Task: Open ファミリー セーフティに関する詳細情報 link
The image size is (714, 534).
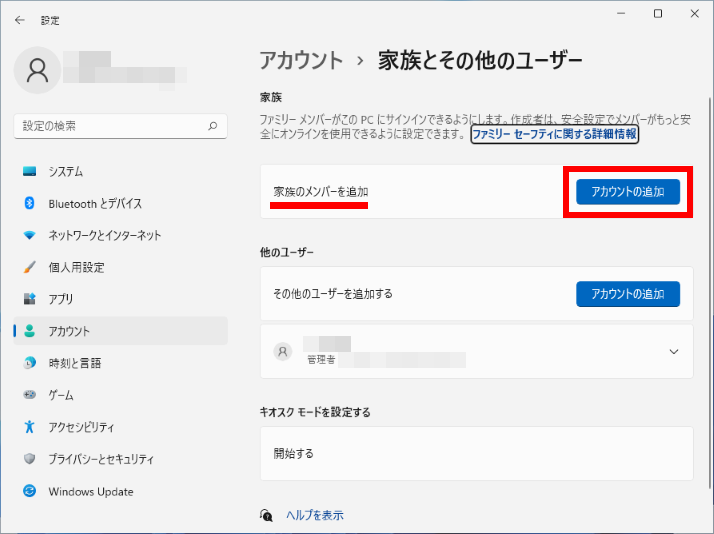Action: tap(555, 134)
